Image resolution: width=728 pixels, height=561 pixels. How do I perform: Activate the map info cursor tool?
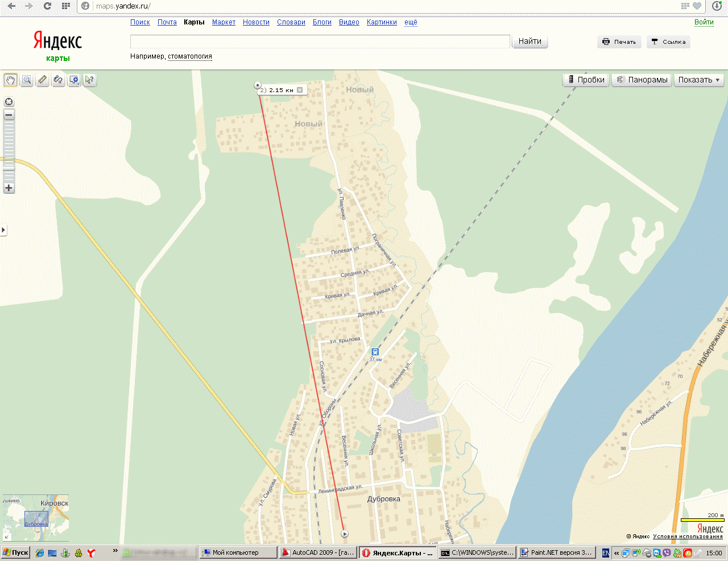89,80
